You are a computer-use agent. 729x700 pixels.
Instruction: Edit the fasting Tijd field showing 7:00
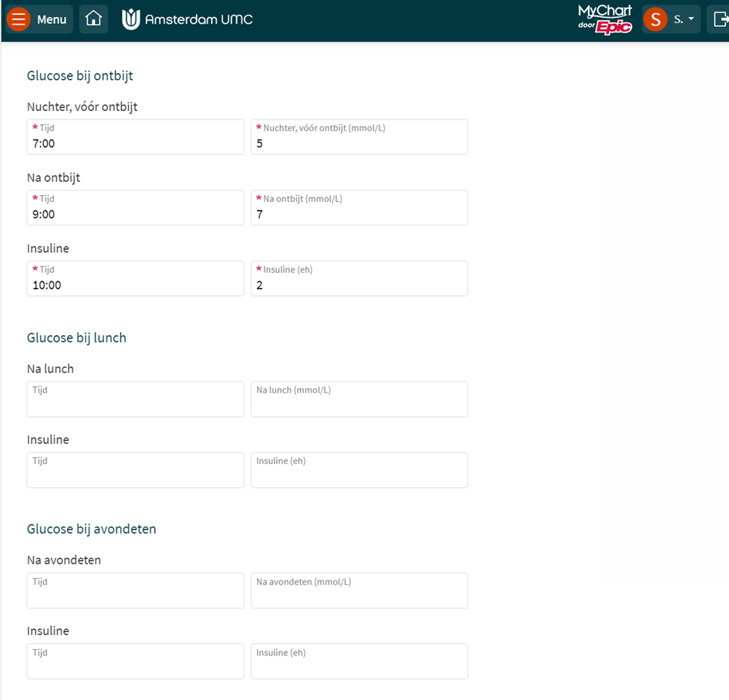coord(135,137)
